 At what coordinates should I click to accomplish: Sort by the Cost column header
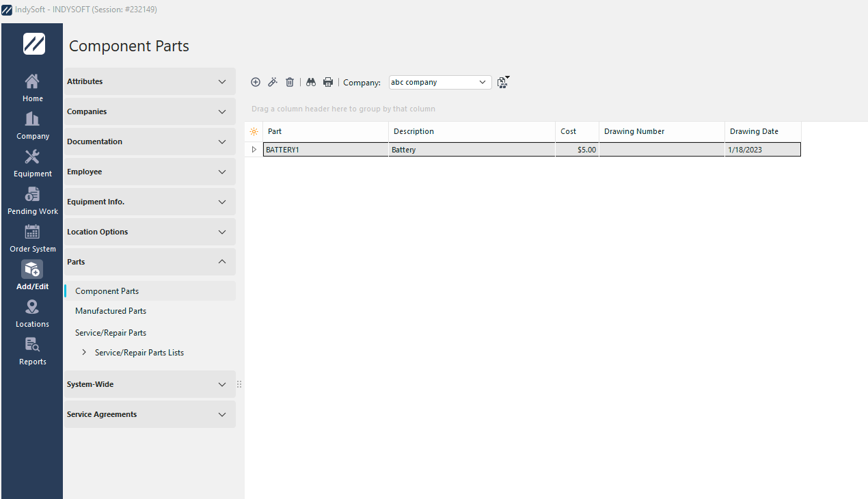[x=577, y=131]
